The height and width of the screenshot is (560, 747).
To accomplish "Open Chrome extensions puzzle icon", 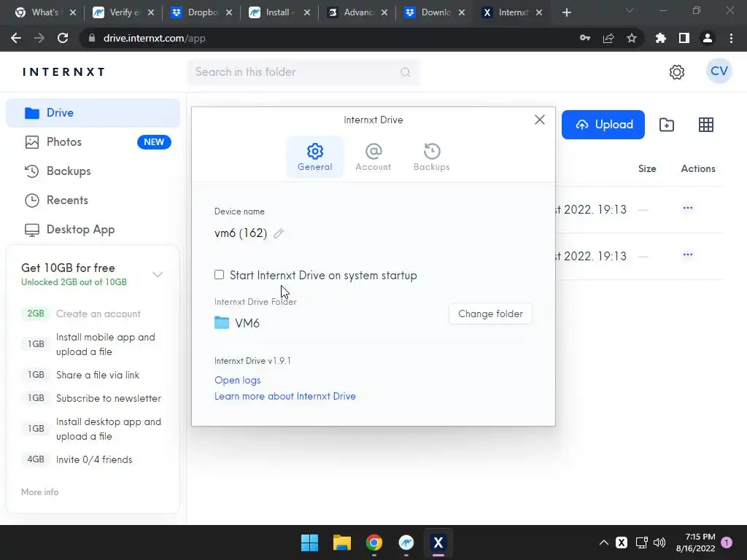I will (x=660, y=38).
